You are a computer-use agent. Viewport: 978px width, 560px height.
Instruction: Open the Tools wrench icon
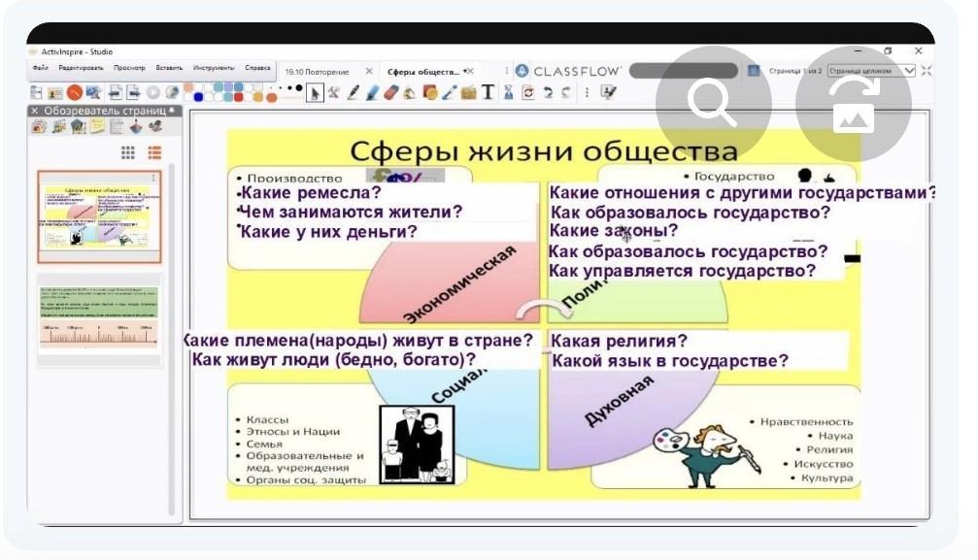[x=334, y=92]
